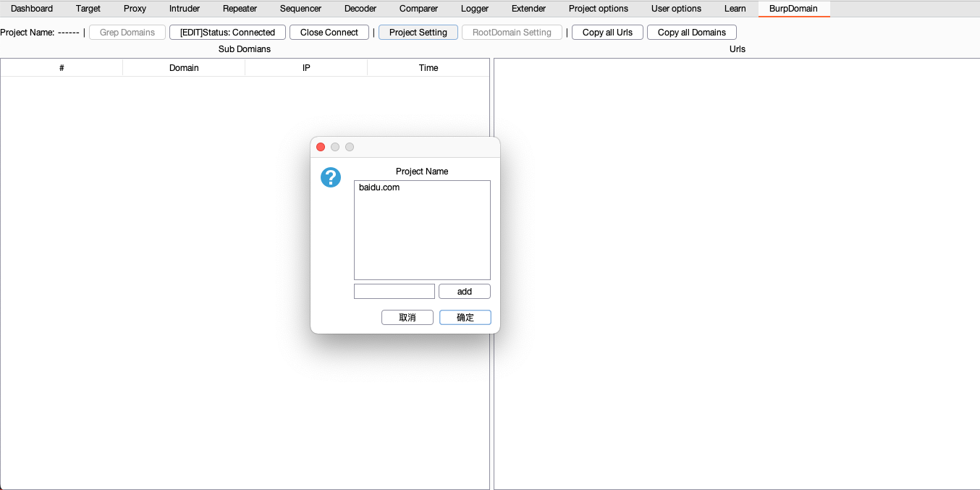980x490 pixels.
Task: Click the add button in dialog
Action: point(465,291)
